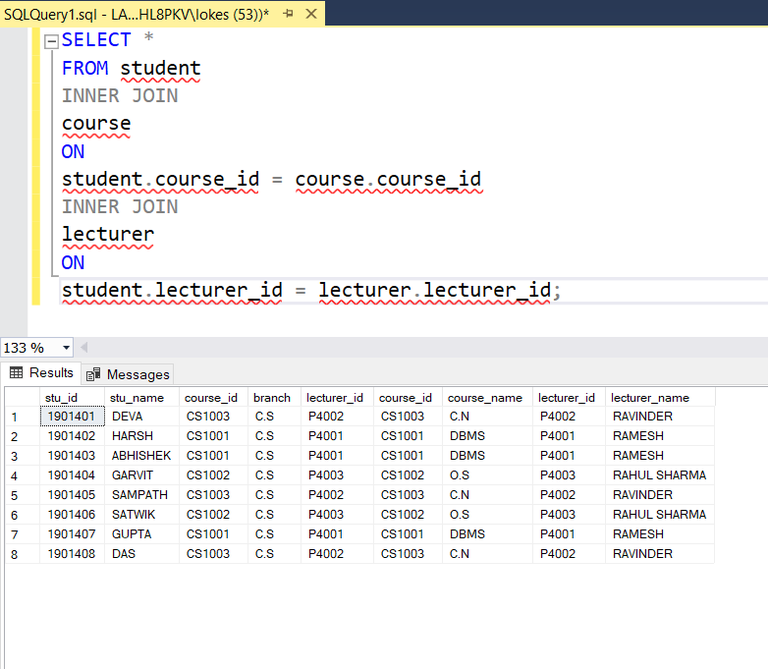The image size is (768, 669).
Task: Click the DEVA student name cell
Action: coord(142,416)
